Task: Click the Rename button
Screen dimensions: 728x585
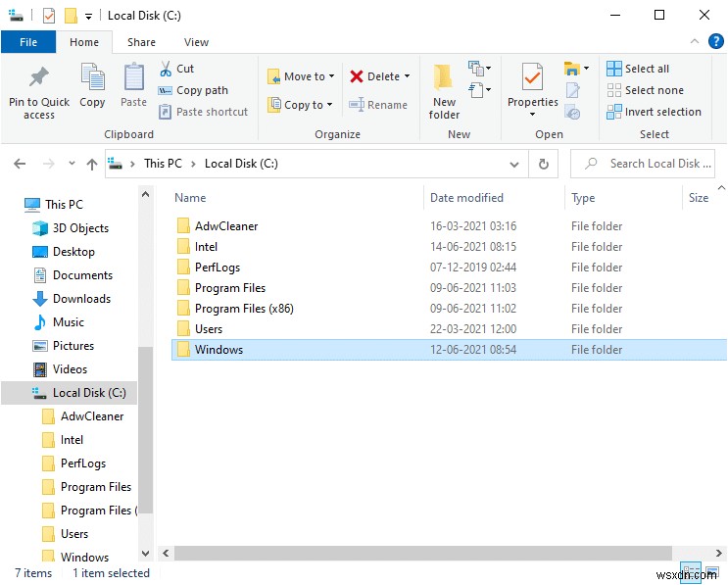Action: tap(378, 105)
